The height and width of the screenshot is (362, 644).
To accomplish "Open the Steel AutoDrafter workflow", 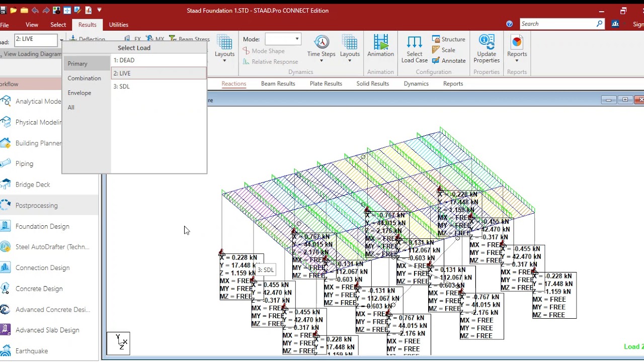I will tap(49, 247).
